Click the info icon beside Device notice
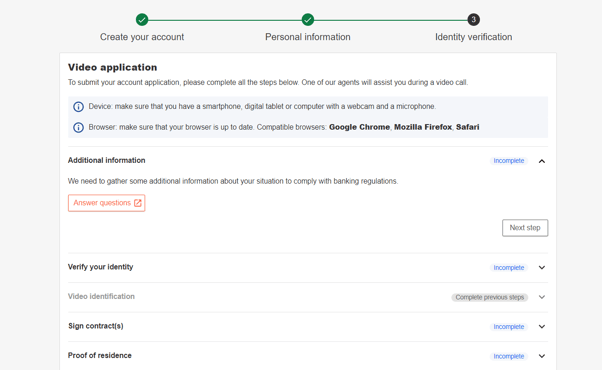The width and height of the screenshot is (602, 370). click(x=78, y=107)
